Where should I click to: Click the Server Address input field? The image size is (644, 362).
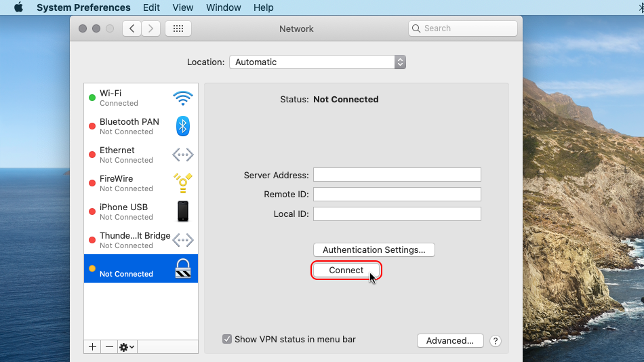click(397, 175)
